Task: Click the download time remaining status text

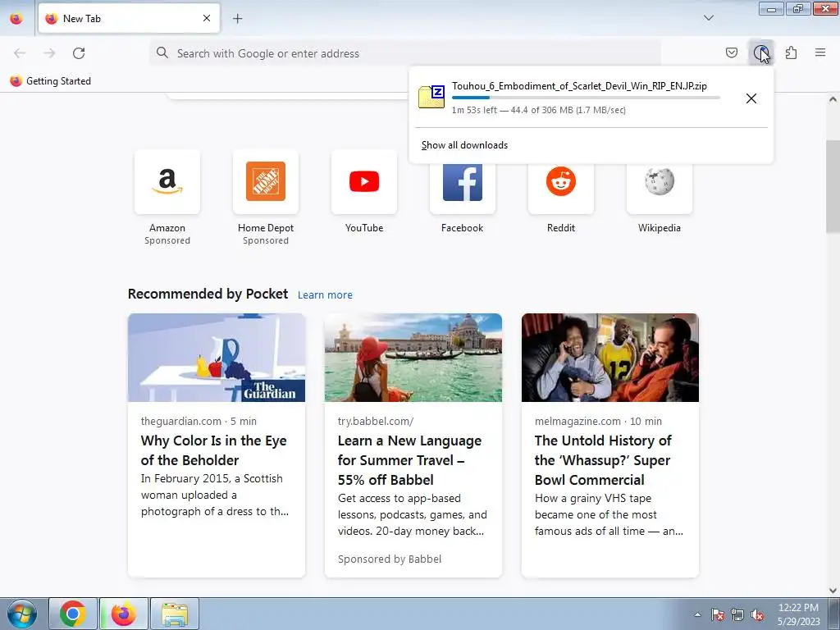Action: coord(538,110)
